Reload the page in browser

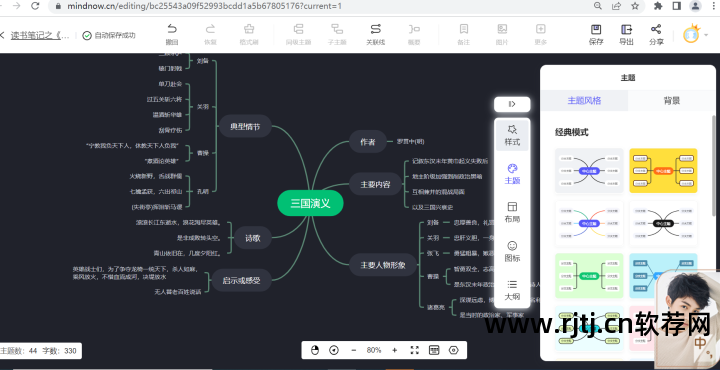pos(35,6)
